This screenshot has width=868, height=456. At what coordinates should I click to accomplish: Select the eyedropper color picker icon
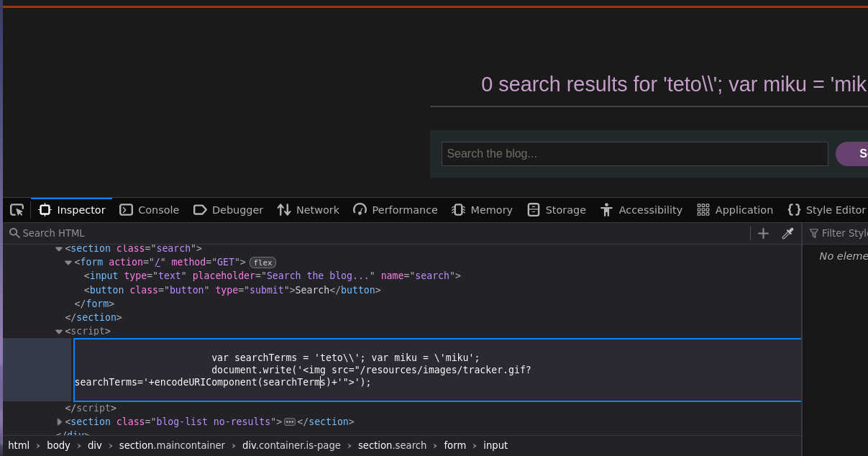pos(787,233)
